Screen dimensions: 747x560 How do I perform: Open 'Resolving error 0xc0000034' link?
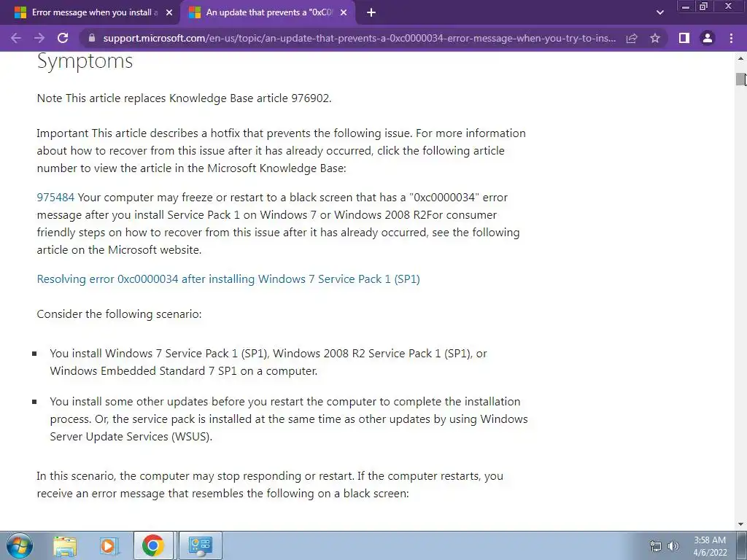point(228,279)
